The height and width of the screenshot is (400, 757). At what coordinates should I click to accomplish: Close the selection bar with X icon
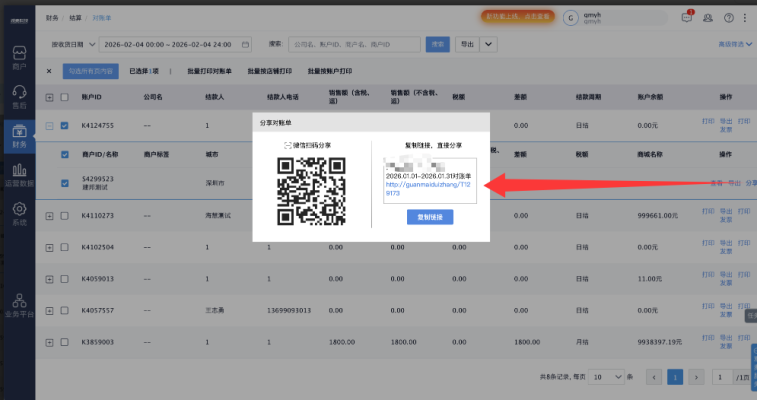[49, 71]
